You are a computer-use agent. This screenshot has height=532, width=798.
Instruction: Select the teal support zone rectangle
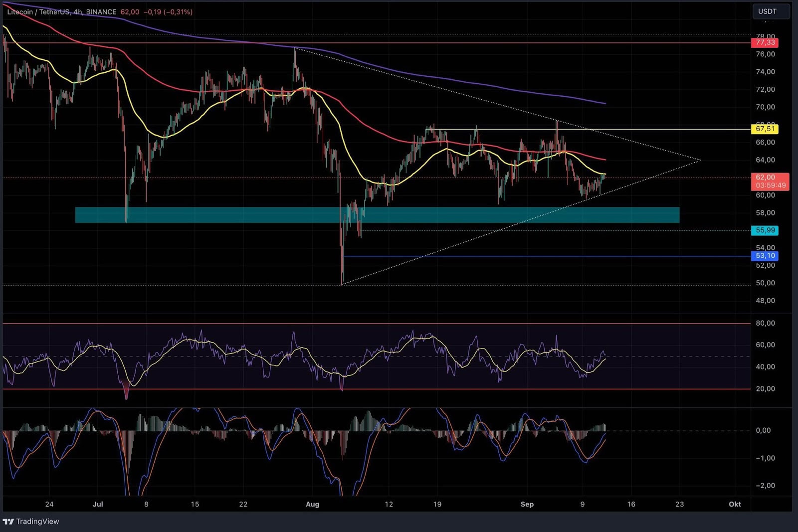coord(377,215)
